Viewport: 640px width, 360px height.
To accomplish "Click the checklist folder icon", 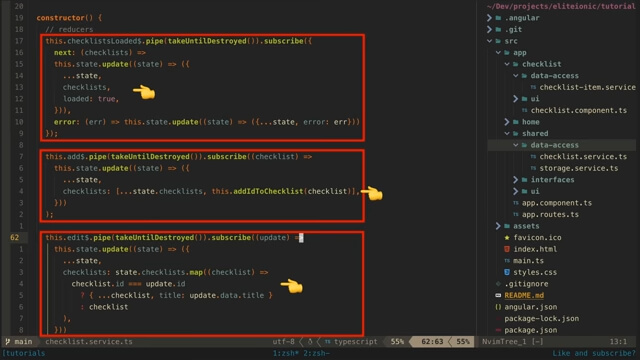I will [x=516, y=64].
